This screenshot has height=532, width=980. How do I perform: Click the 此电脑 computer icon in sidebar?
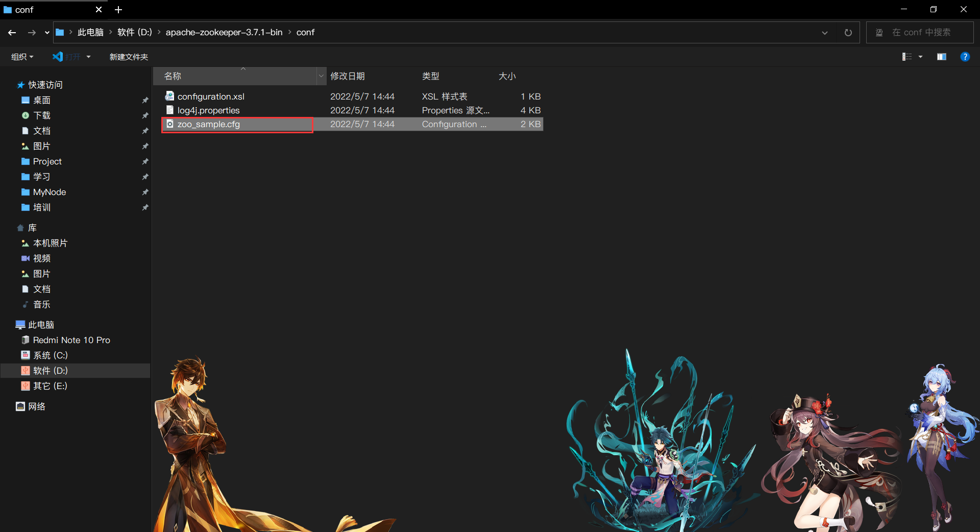[20, 325]
